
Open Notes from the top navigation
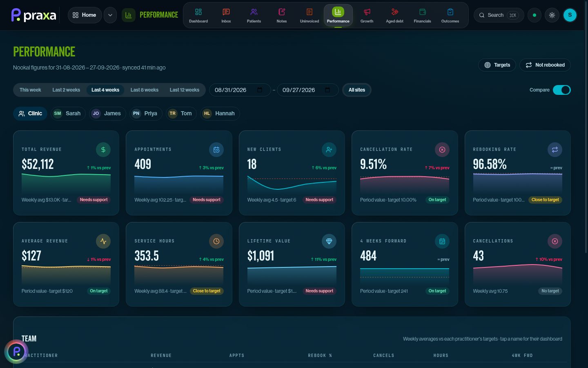(282, 15)
